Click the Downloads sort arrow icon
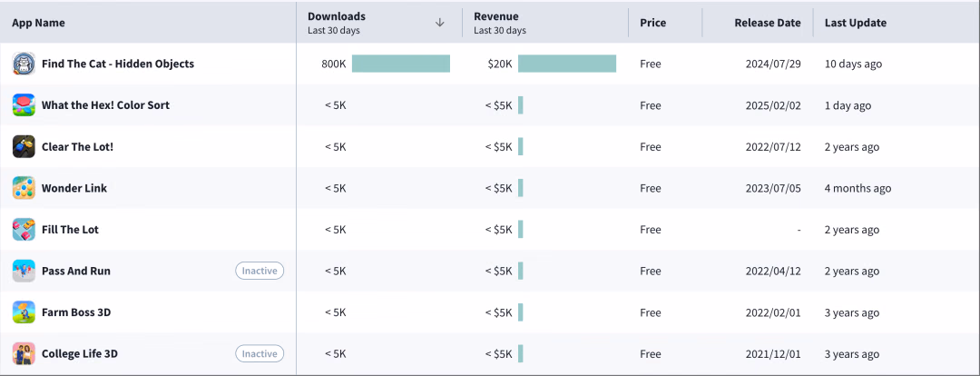The width and height of the screenshot is (980, 376). click(440, 23)
